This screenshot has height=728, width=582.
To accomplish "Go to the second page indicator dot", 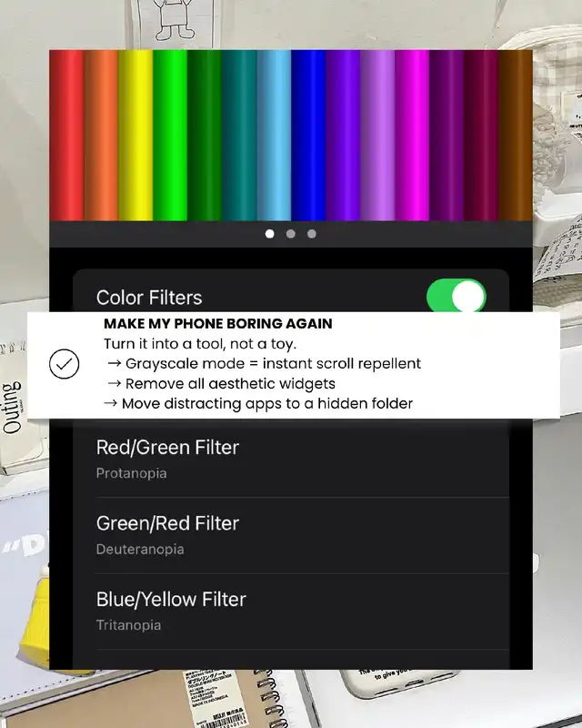I will [x=290, y=234].
